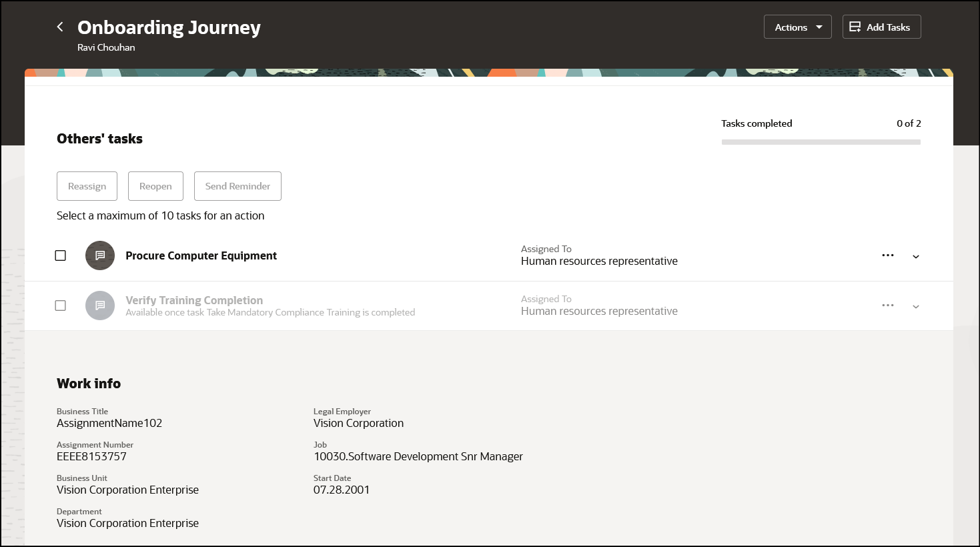Open the Verify Training Completion task title
This screenshot has width=980, height=547.
[x=194, y=300]
